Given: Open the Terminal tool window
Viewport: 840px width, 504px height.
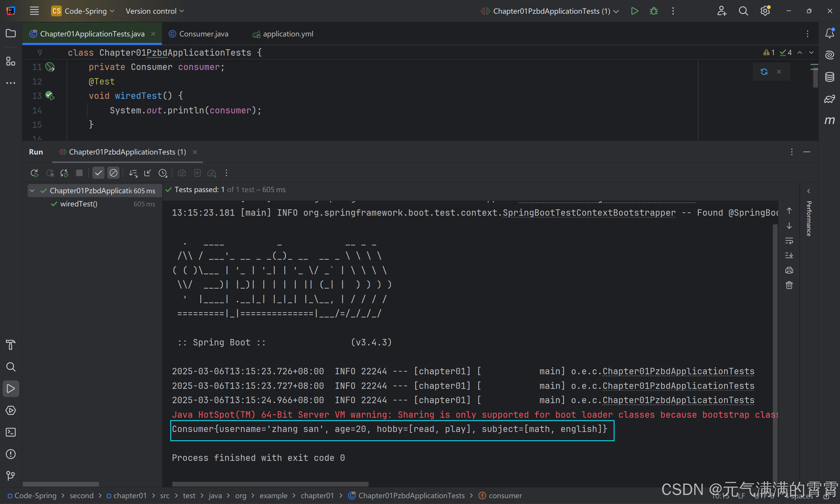Looking at the screenshot, I should click(x=11, y=432).
